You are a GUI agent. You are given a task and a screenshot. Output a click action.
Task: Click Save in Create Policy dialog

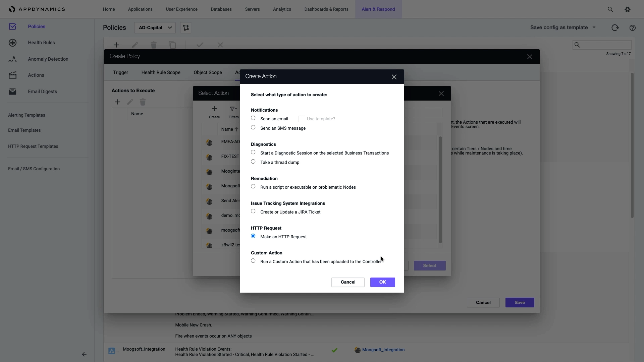(x=520, y=303)
